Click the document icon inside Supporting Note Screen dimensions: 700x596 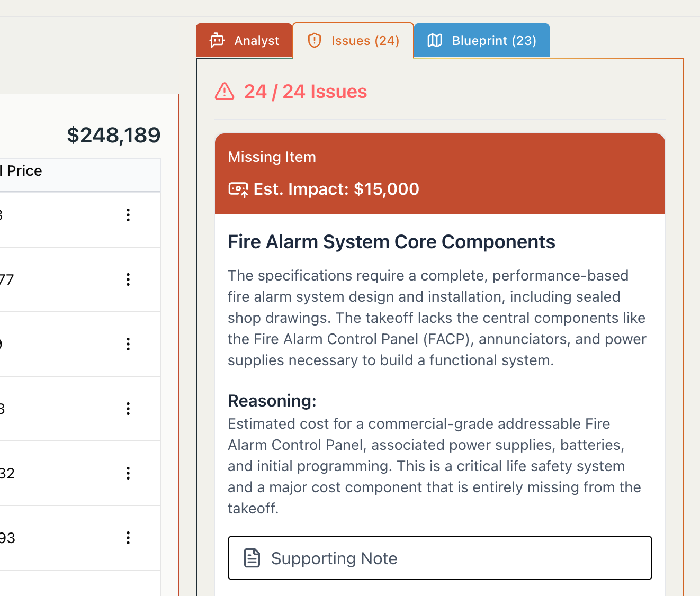click(x=253, y=558)
